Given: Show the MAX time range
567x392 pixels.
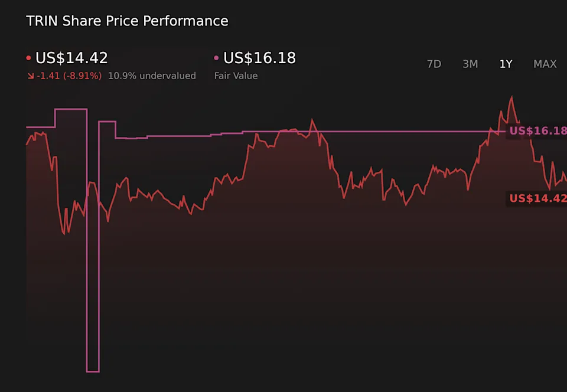Looking at the screenshot, I should (545, 64).
